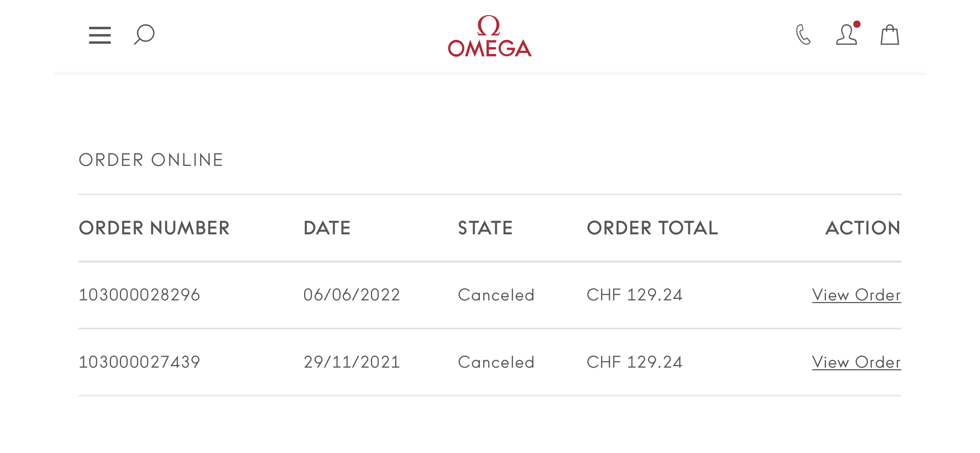
Task: Click CHF 129.24 total of 2021 order
Action: point(634,362)
